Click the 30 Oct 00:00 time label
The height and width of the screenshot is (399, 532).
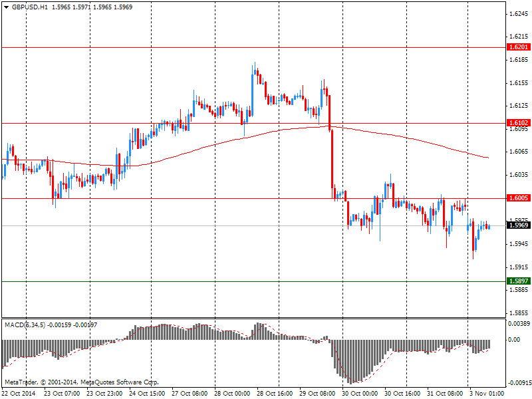pos(360,394)
